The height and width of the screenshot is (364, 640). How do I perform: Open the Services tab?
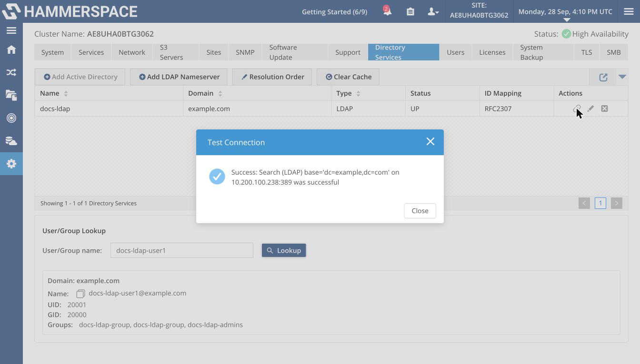click(x=91, y=52)
